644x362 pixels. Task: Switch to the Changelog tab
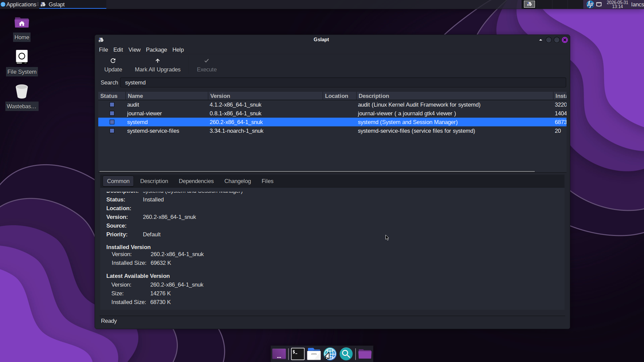[237, 181]
